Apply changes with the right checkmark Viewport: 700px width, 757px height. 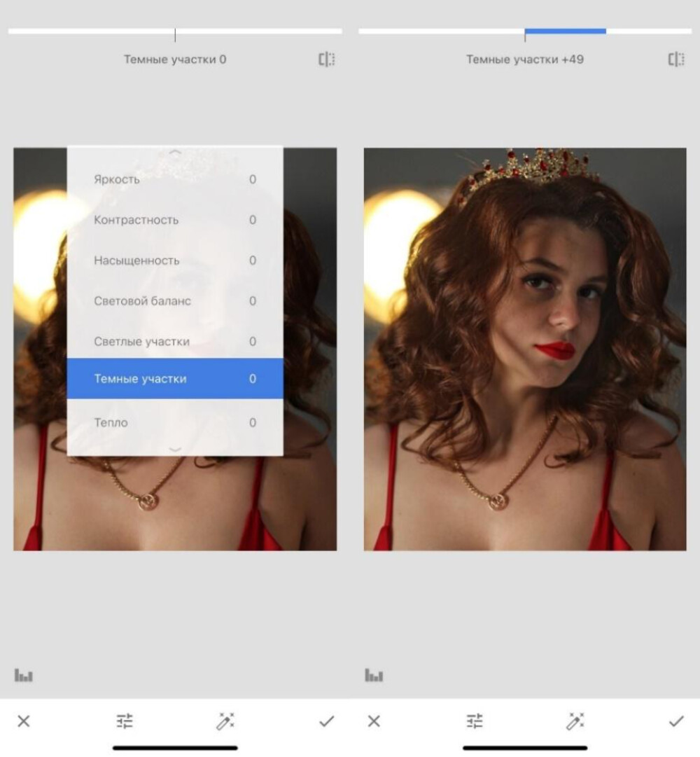(x=677, y=721)
